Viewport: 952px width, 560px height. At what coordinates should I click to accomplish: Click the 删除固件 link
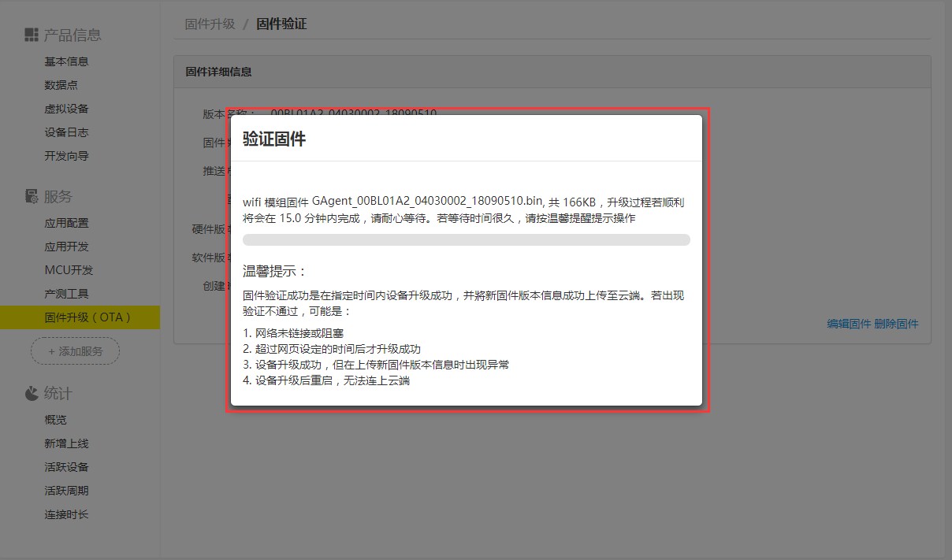[x=896, y=324]
